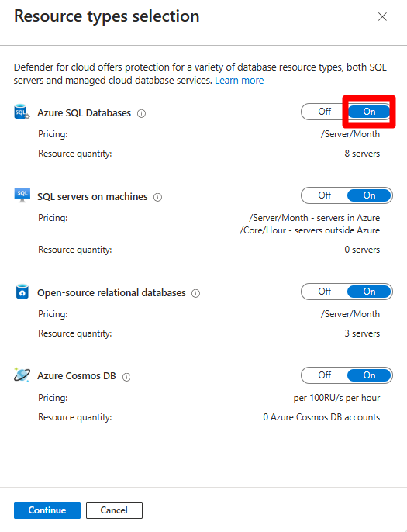Close the Resource types selection panel
Image resolution: width=407 pixels, height=532 pixels.
pyautogui.click(x=382, y=16)
